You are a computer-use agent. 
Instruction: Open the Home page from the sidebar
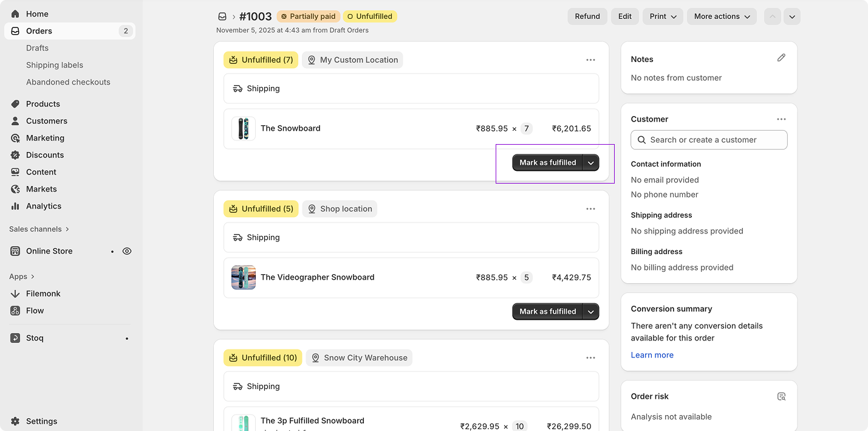click(x=36, y=13)
